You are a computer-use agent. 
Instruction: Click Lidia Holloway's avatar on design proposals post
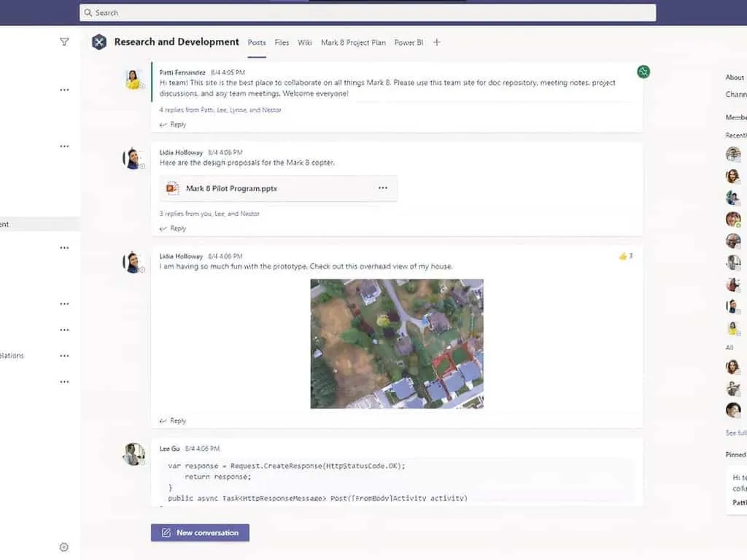[133, 158]
